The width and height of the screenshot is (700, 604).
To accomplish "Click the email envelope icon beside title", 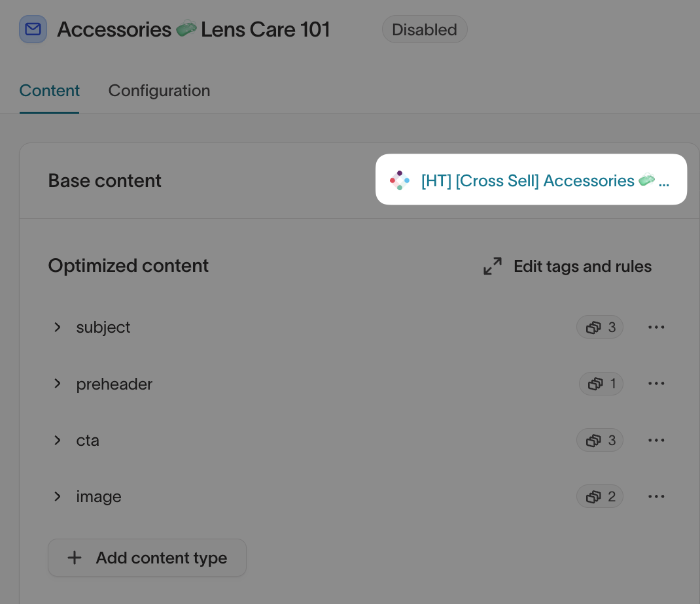I will pos(33,29).
